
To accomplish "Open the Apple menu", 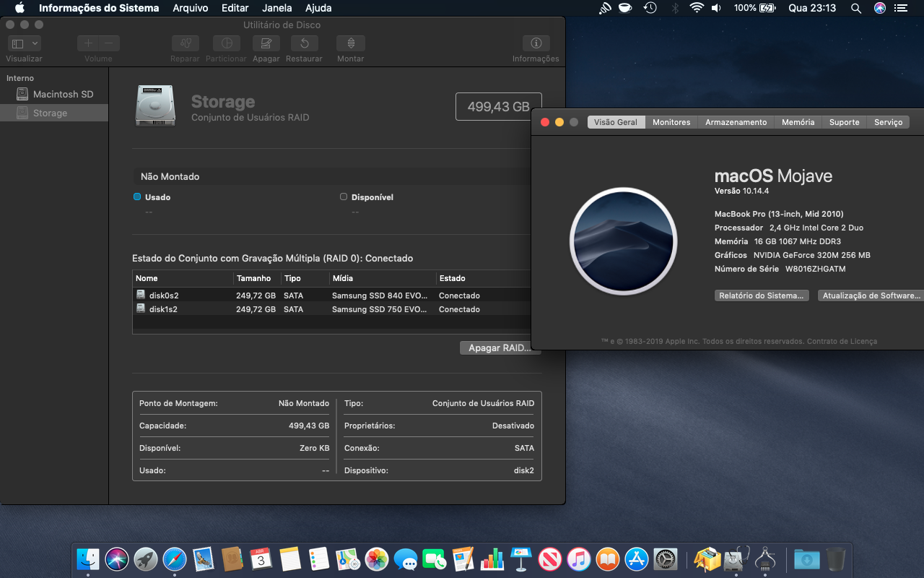I will [x=19, y=8].
